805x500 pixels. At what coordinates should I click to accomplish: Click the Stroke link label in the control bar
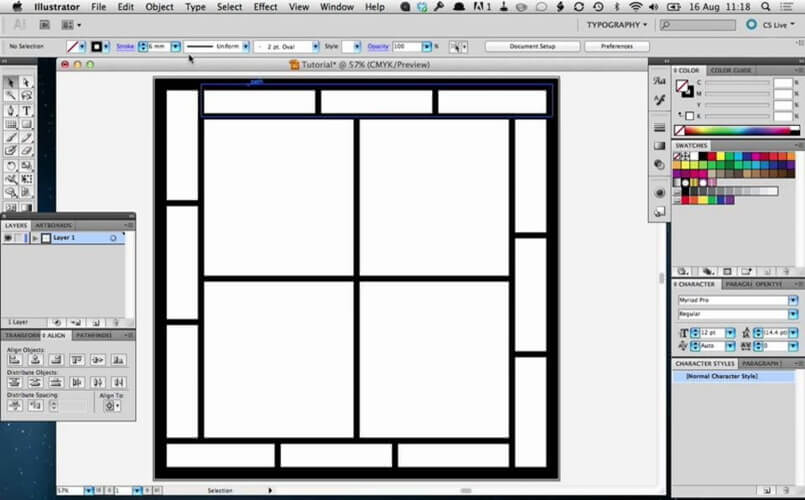tap(125, 46)
